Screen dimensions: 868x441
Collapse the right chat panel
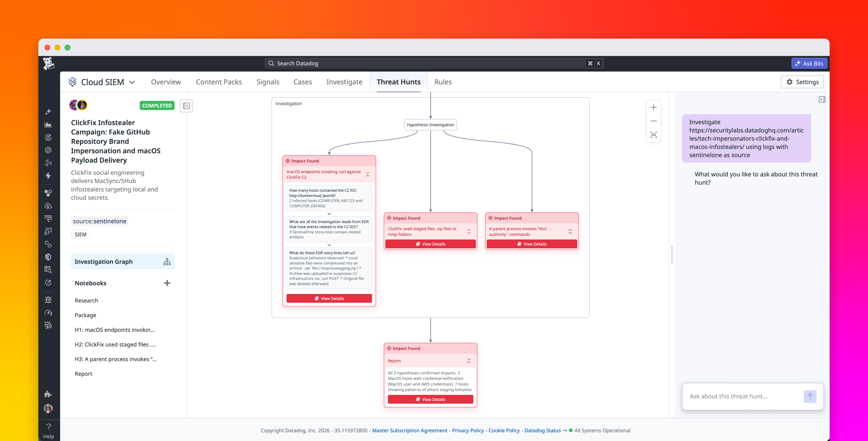pyautogui.click(x=822, y=99)
